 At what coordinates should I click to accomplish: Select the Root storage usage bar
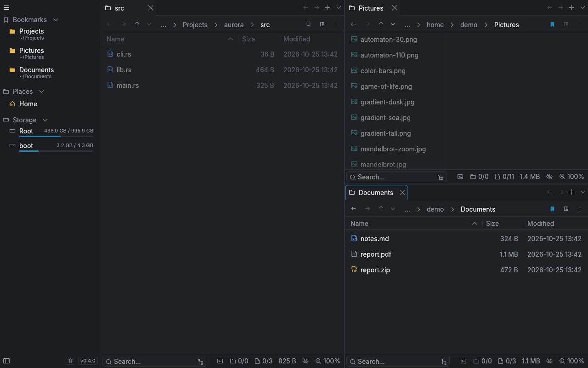point(56,136)
